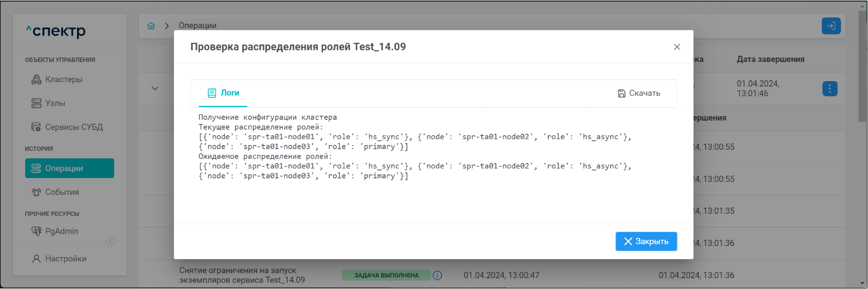Open the Узлы section
The height and width of the screenshot is (289, 868).
click(55, 104)
